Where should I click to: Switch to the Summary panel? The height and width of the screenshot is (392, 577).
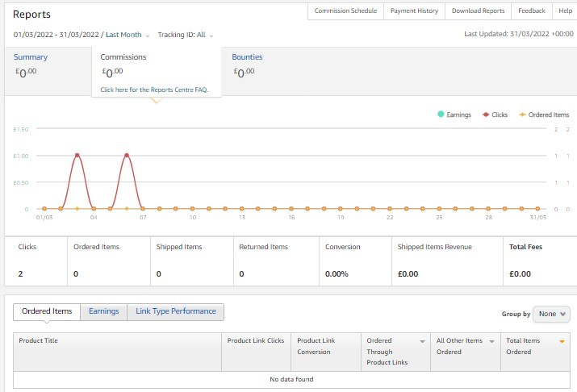48,71
